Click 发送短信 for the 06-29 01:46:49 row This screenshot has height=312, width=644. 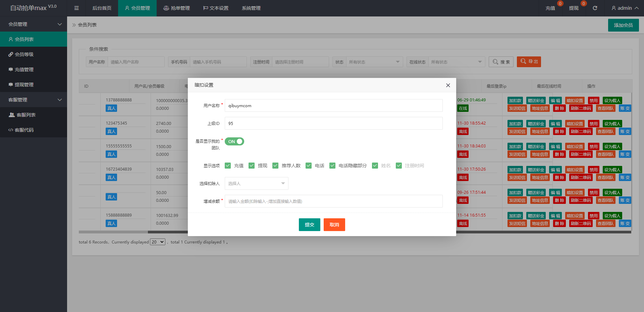(517, 108)
